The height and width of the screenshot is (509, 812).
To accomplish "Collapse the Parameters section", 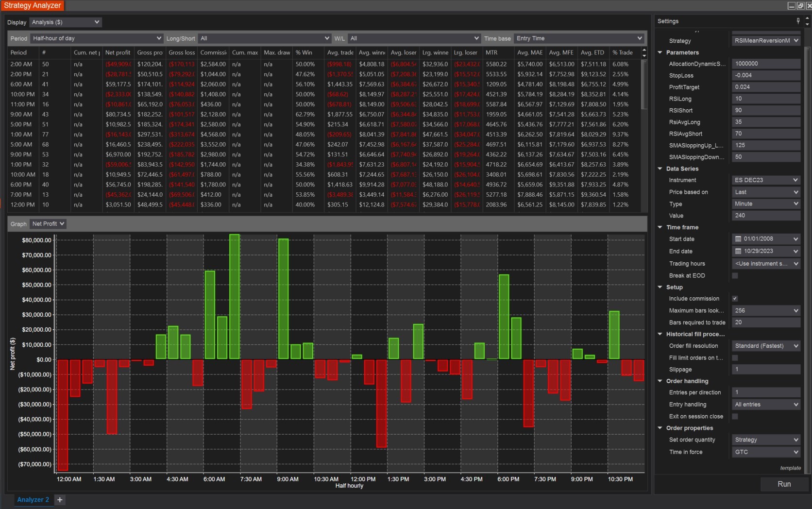I will pyautogui.click(x=660, y=52).
